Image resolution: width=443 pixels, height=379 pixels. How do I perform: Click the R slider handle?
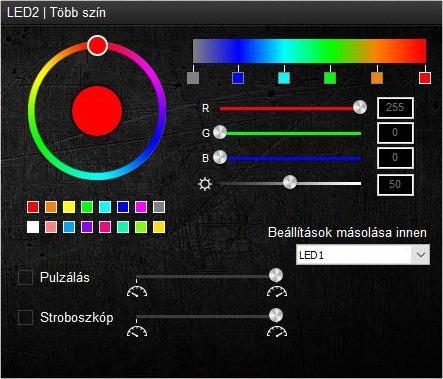pos(360,107)
